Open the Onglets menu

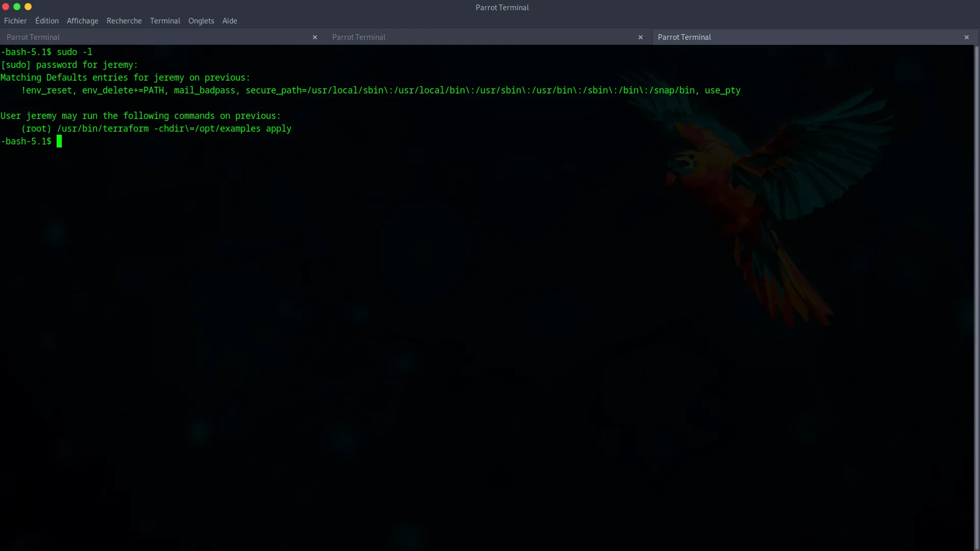click(201, 21)
